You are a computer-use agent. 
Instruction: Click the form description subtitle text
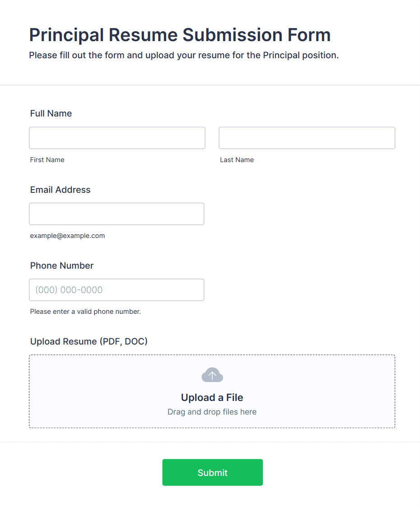tap(184, 56)
